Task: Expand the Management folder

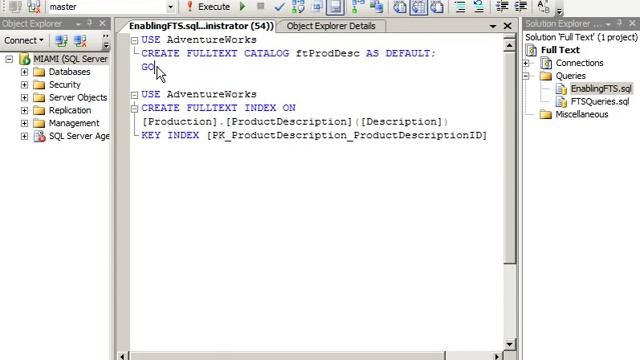Action: pyautogui.click(x=24, y=123)
